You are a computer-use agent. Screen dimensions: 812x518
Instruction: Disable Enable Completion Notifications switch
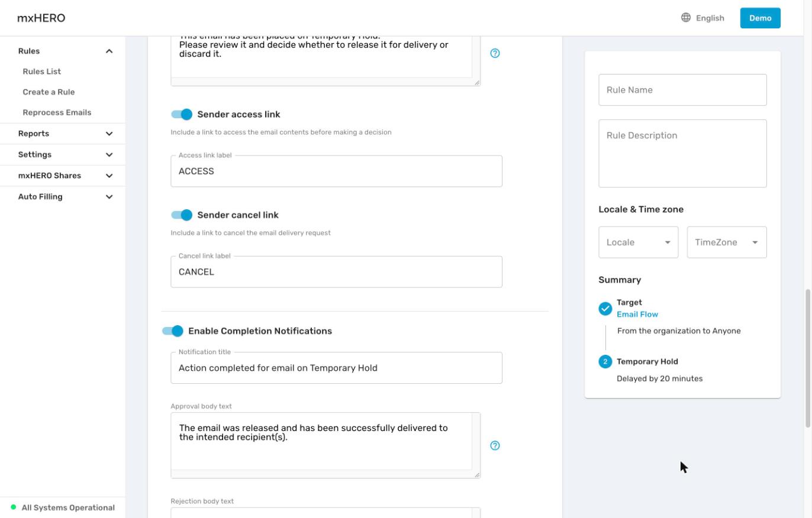[x=173, y=331]
